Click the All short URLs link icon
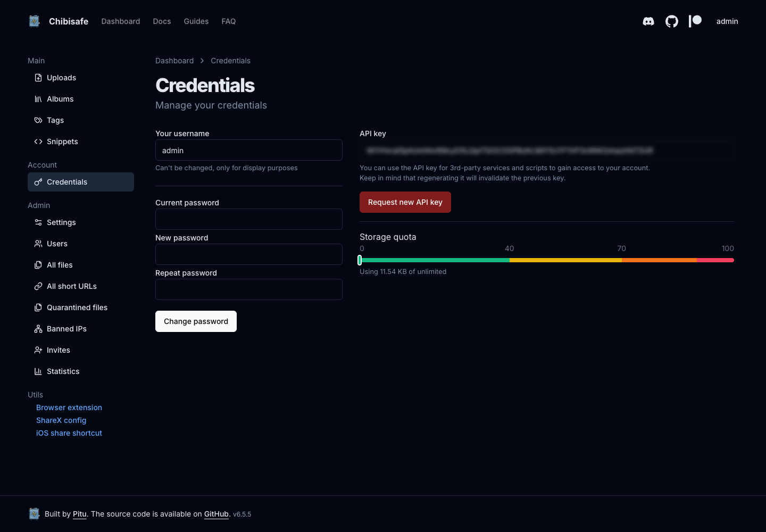Screen dimensions: 766x532 coord(38,286)
